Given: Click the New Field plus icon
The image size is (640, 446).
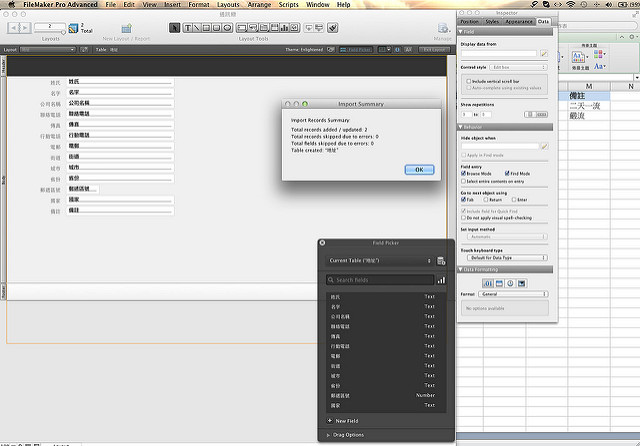Looking at the screenshot, I should 330,421.
